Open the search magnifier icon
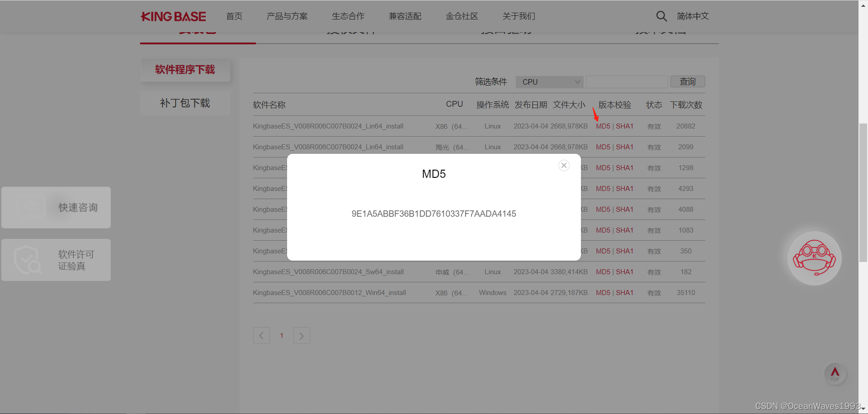The image size is (868, 414). point(661,16)
